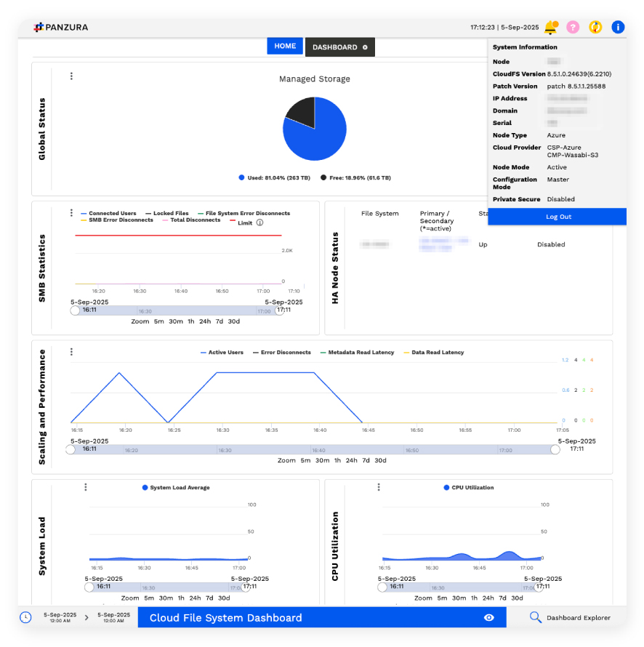Open the Scaling and Performance kebab menu
This screenshot has width=644, height=647.
pyautogui.click(x=71, y=352)
